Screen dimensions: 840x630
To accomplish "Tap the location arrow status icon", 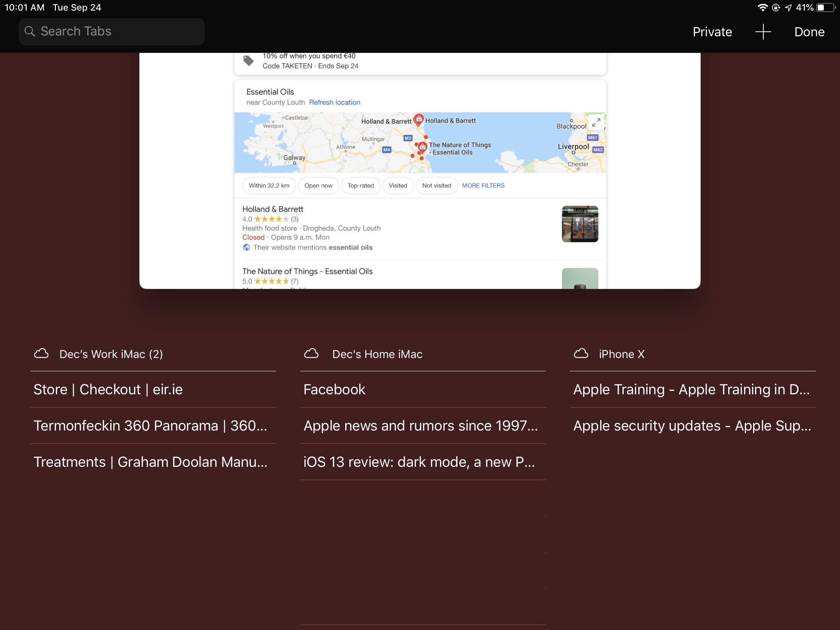I will pyautogui.click(x=788, y=8).
